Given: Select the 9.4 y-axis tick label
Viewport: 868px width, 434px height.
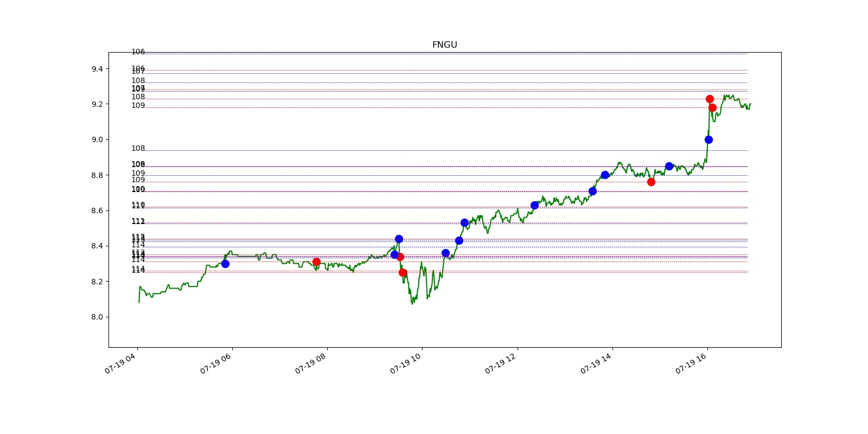Looking at the screenshot, I should coord(97,69).
